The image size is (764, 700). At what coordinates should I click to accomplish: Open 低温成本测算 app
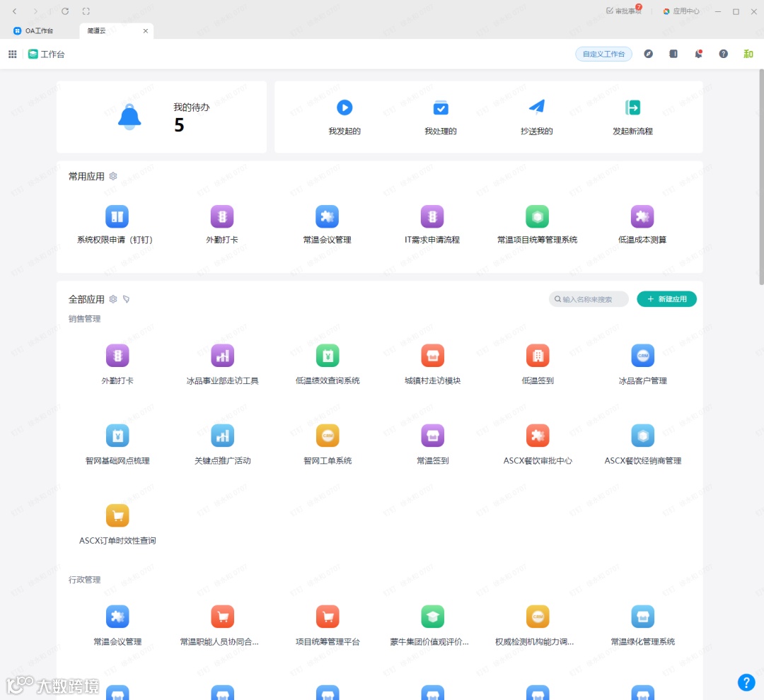pos(642,216)
